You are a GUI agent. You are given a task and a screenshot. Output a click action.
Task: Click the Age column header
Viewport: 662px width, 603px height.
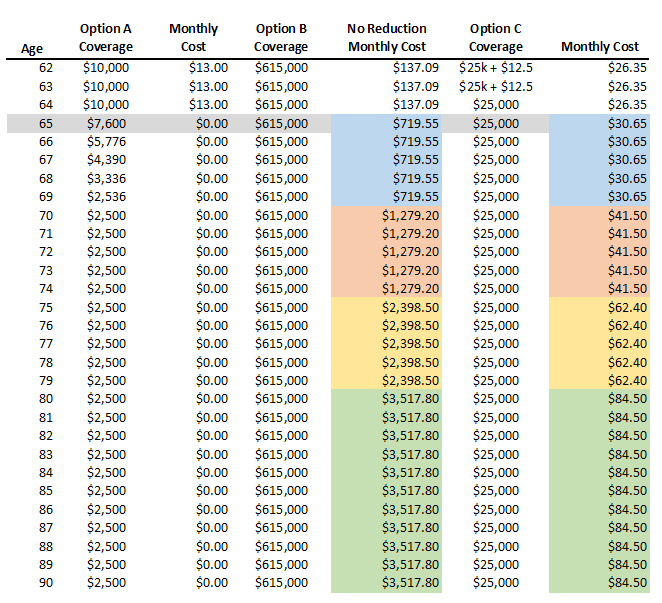point(33,47)
